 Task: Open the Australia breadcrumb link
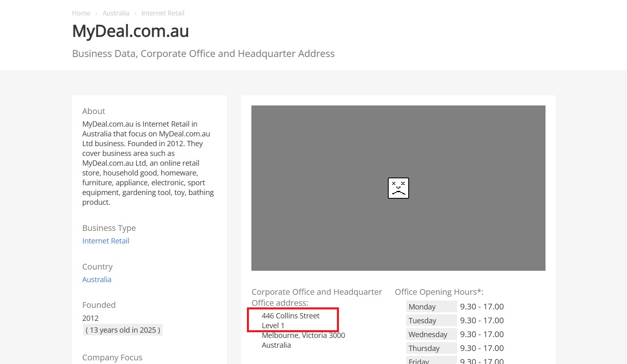point(116,13)
